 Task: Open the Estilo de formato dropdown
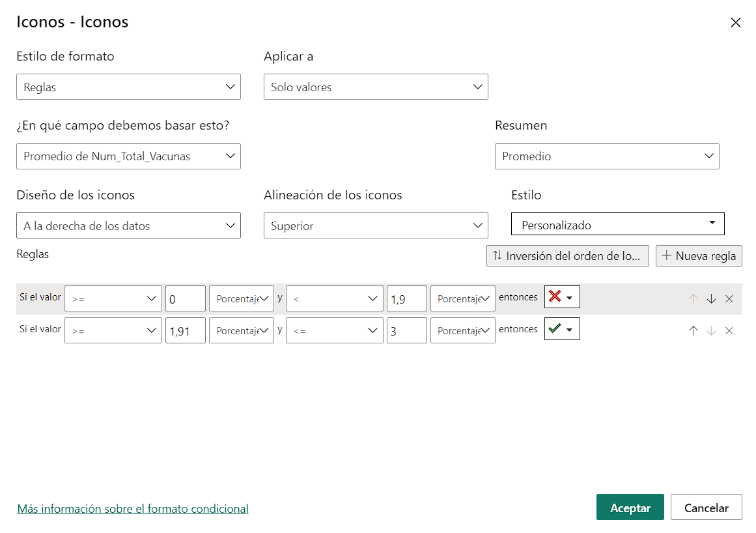coord(128,87)
